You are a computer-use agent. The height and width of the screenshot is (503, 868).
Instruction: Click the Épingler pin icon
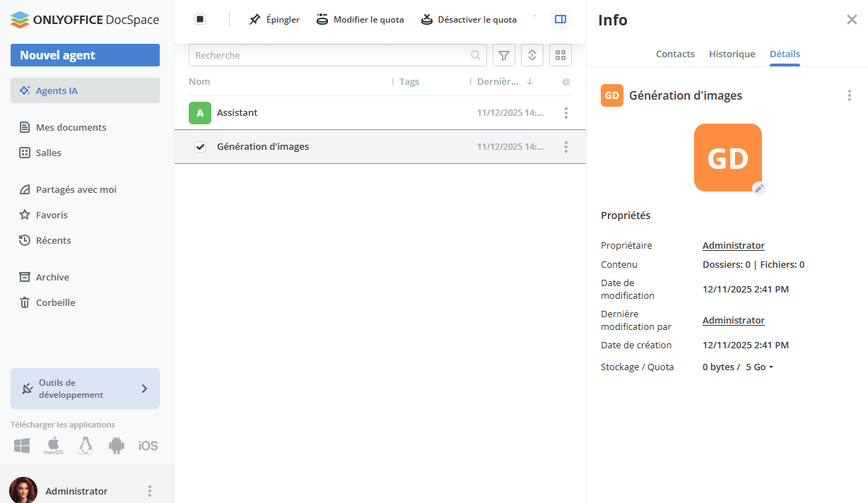coord(255,20)
